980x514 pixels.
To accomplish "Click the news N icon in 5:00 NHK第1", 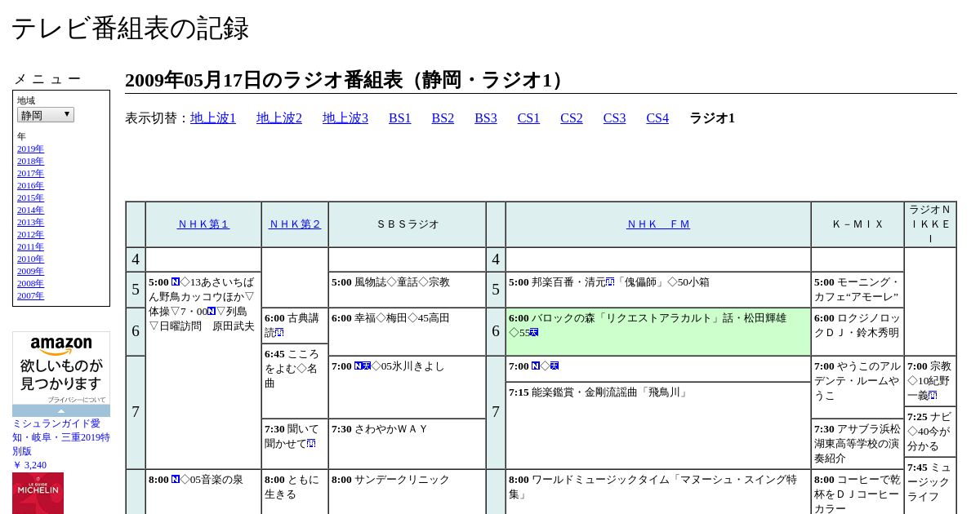I will pyautogui.click(x=176, y=281).
